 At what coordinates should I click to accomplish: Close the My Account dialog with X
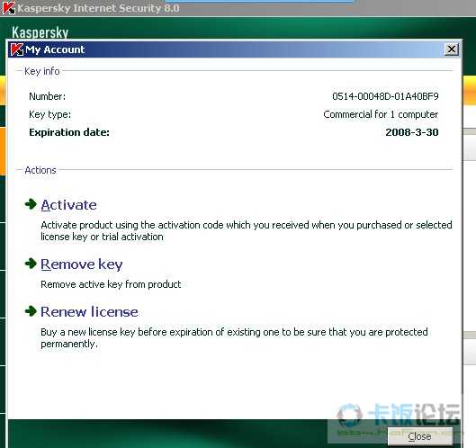point(452,49)
